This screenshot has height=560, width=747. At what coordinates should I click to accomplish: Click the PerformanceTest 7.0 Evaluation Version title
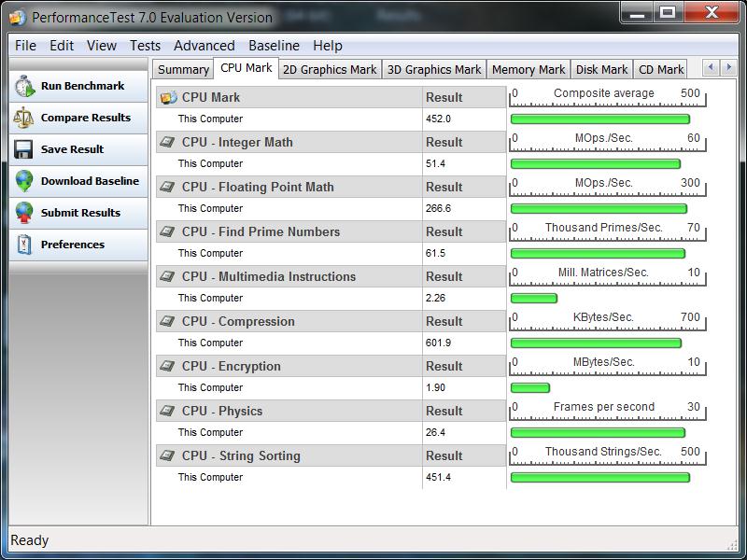pyautogui.click(x=152, y=18)
